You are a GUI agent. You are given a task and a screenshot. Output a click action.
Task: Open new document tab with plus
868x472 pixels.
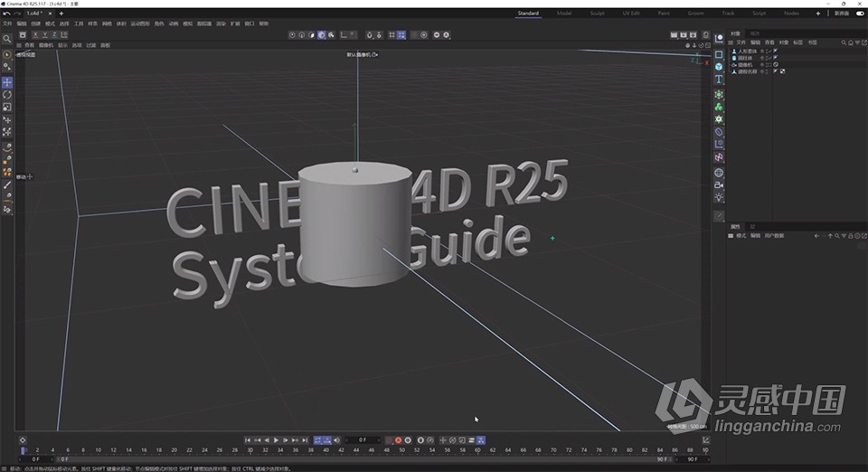61,14
